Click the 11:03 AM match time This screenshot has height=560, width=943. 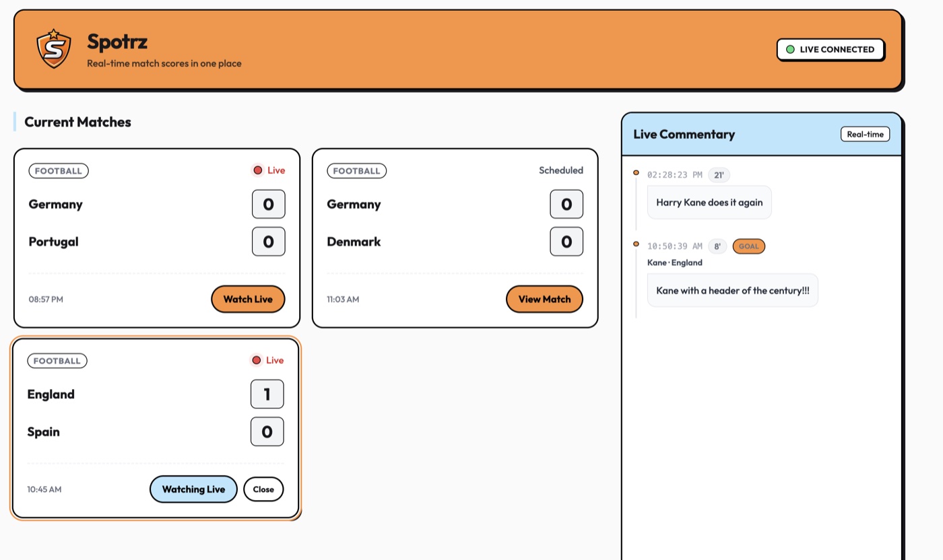343,300
